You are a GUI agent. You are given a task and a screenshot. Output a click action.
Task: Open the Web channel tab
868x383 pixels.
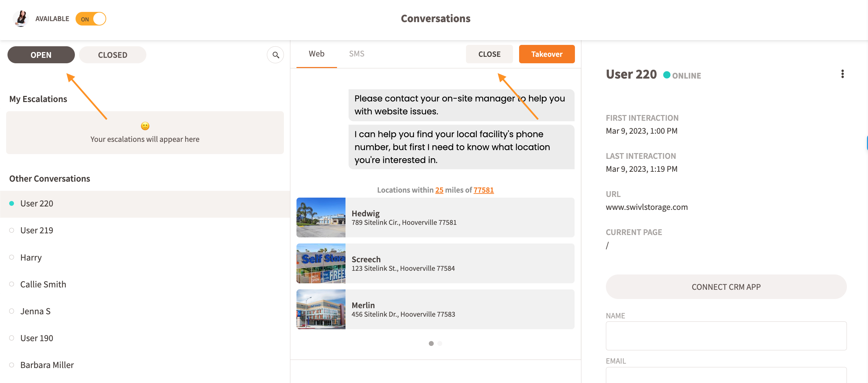pos(317,54)
